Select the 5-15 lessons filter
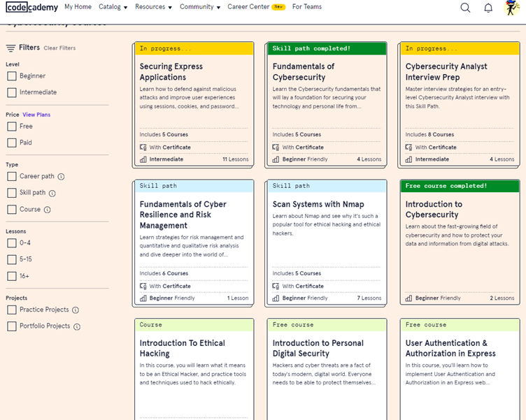Viewport: 526px width, 420px height. coord(12,259)
